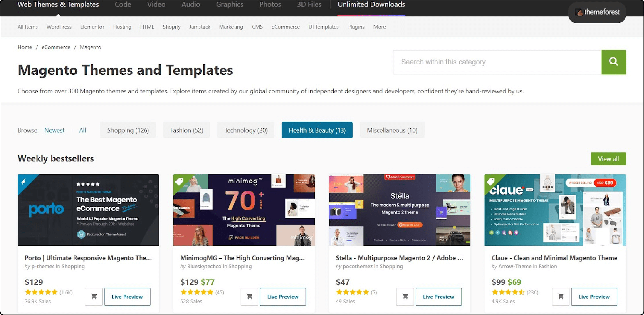Open Unlimited Downloads
Screen dimensions: 644x315
tap(371, 4)
